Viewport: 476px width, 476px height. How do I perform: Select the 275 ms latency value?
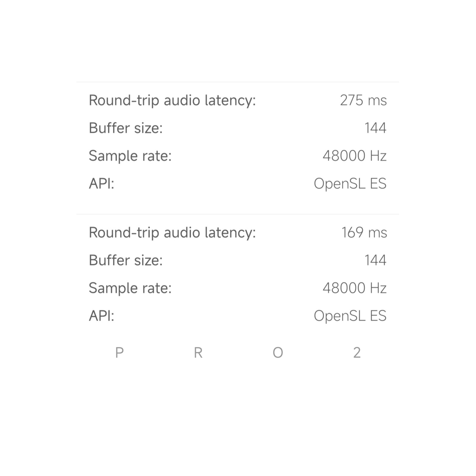(363, 100)
